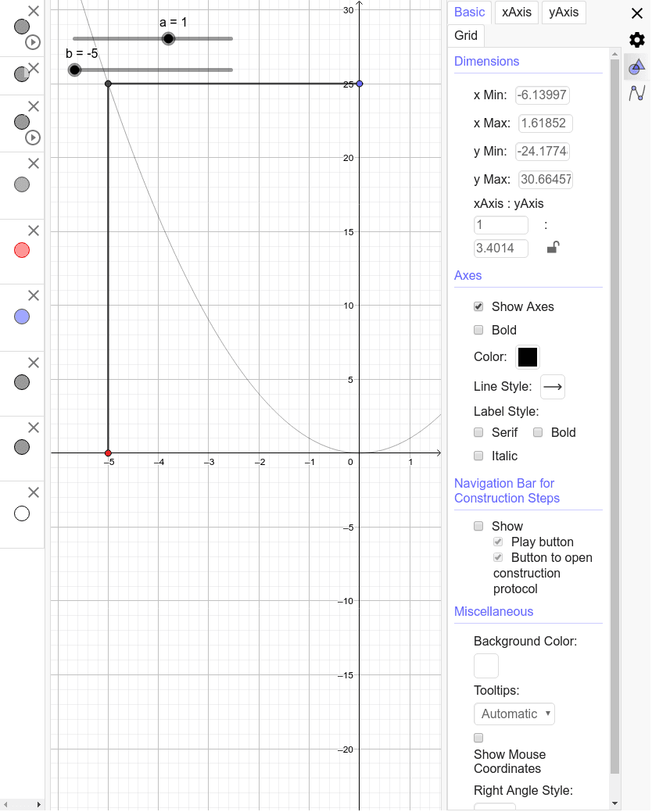The width and height of the screenshot is (652, 812).
Task: Click the settings scrollbar up arrow
Action: point(614,54)
